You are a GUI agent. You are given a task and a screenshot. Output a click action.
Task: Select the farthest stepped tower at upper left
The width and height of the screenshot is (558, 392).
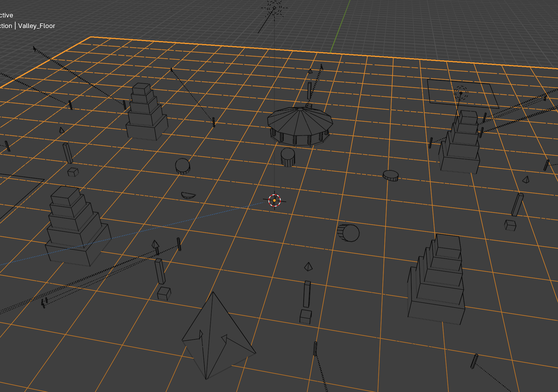147,111
